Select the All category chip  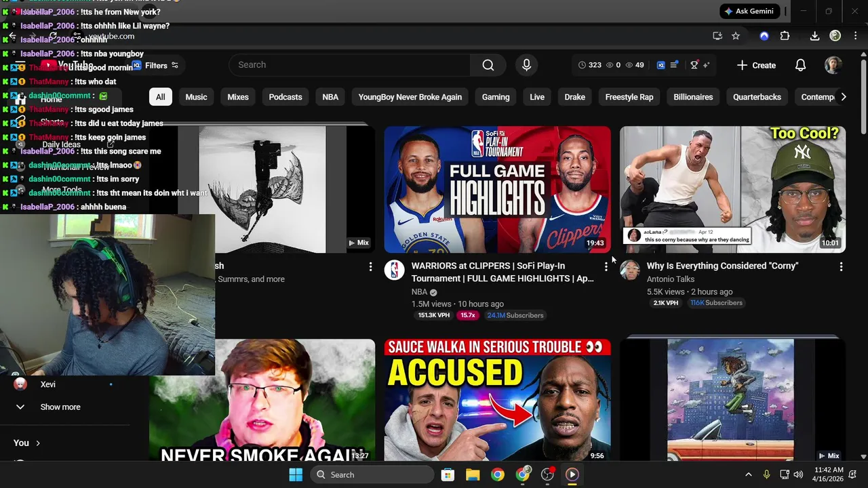tap(160, 97)
